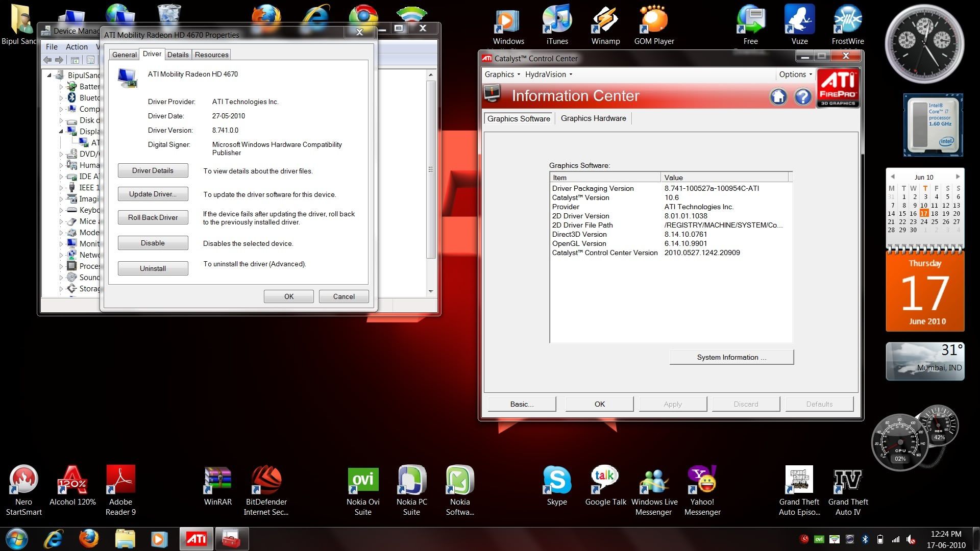Click Windows Media Player taskbar icon
This screenshot has width=980, height=551.
pos(159,539)
